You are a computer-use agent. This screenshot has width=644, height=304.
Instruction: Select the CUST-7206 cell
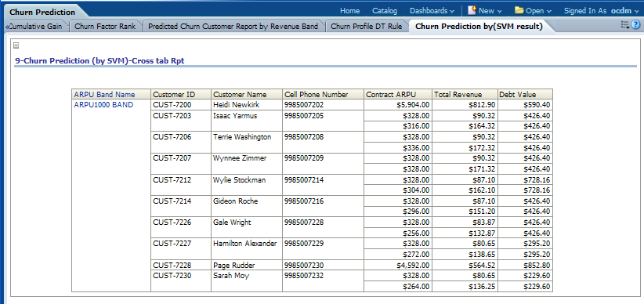pyautogui.click(x=181, y=142)
